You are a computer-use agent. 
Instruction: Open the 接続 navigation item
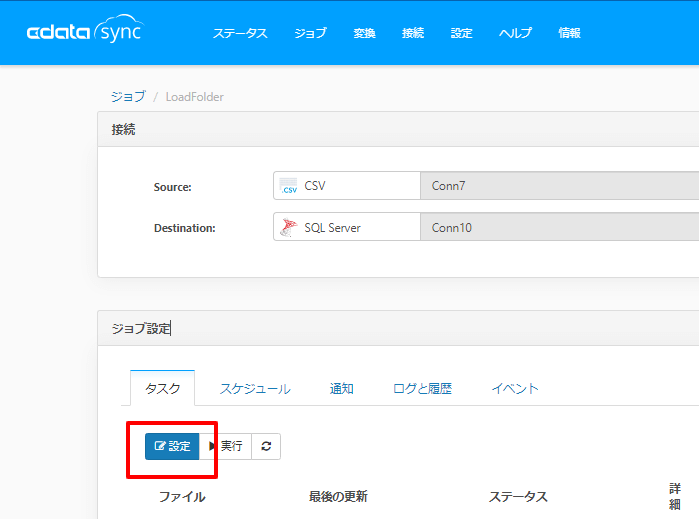[x=413, y=33]
